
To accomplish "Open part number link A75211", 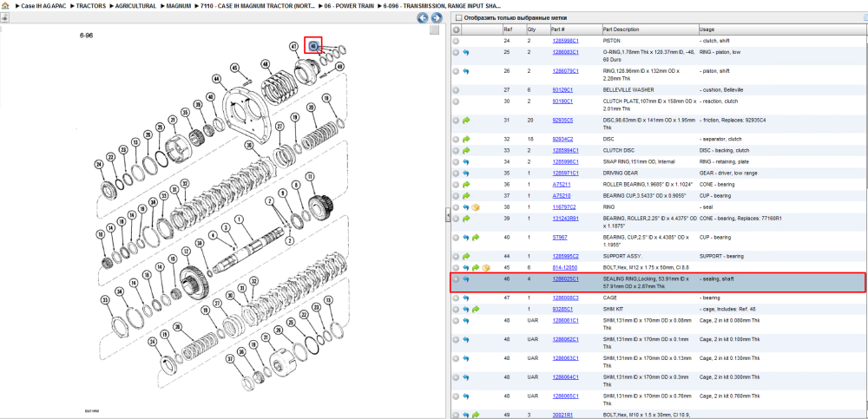I will coord(560,184).
